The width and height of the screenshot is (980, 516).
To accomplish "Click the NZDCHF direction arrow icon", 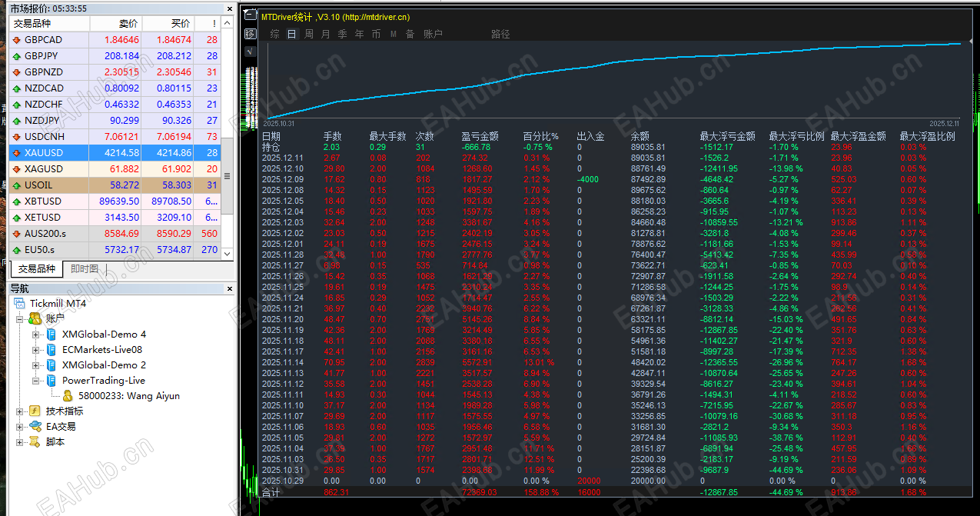I will click(x=18, y=105).
